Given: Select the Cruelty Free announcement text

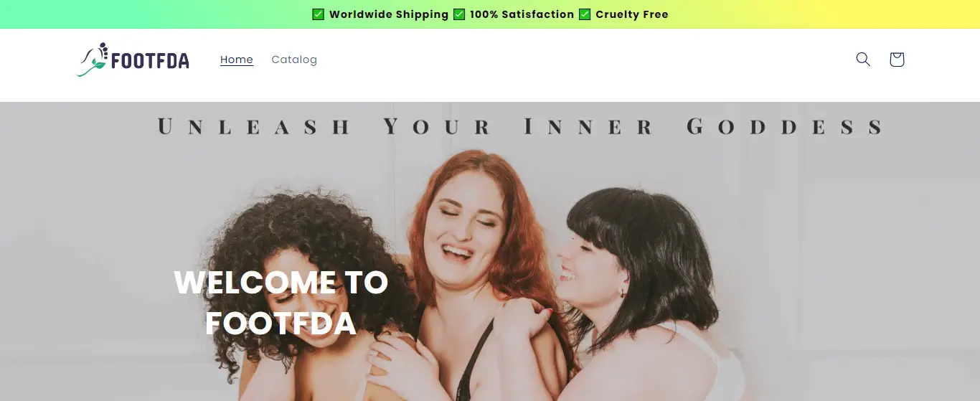Looking at the screenshot, I should (632, 14).
